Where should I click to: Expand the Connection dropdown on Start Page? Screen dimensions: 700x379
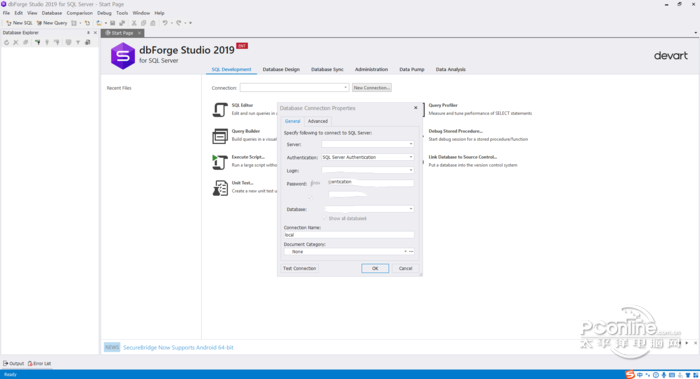point(345,88)
